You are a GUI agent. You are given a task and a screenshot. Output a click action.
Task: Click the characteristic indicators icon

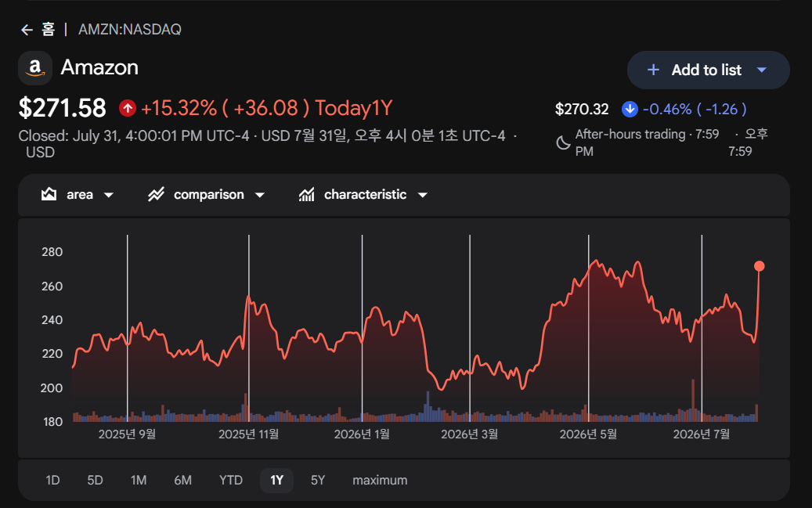[x=307, y=195]
